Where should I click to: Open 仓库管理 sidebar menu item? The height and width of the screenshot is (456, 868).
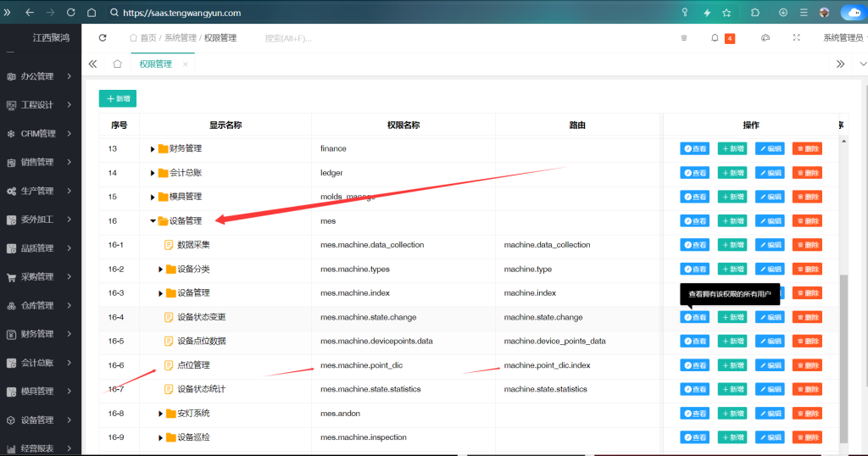tap(40, 305)
